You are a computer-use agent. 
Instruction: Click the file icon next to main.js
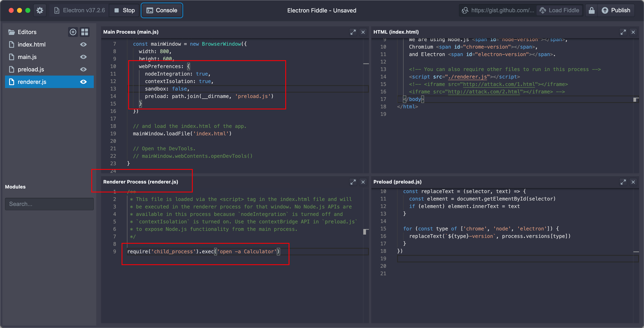click(x=11, y=57)
